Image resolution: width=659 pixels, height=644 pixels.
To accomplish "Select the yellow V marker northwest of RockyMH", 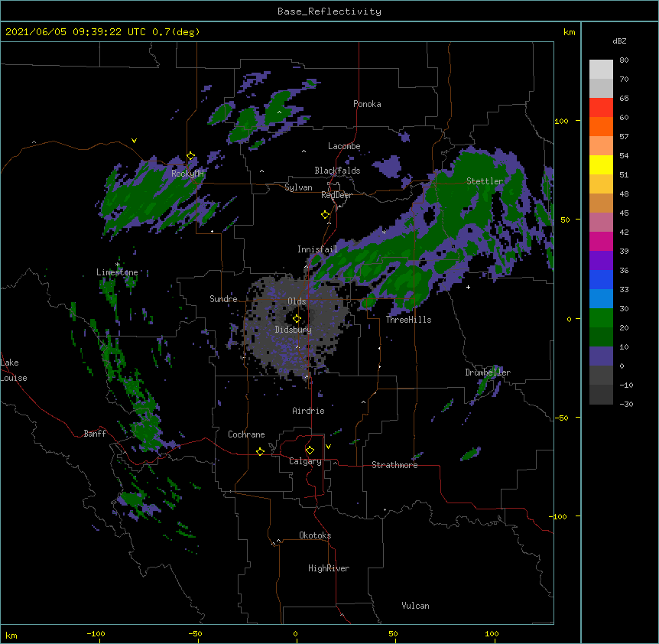I will [134, 141].
